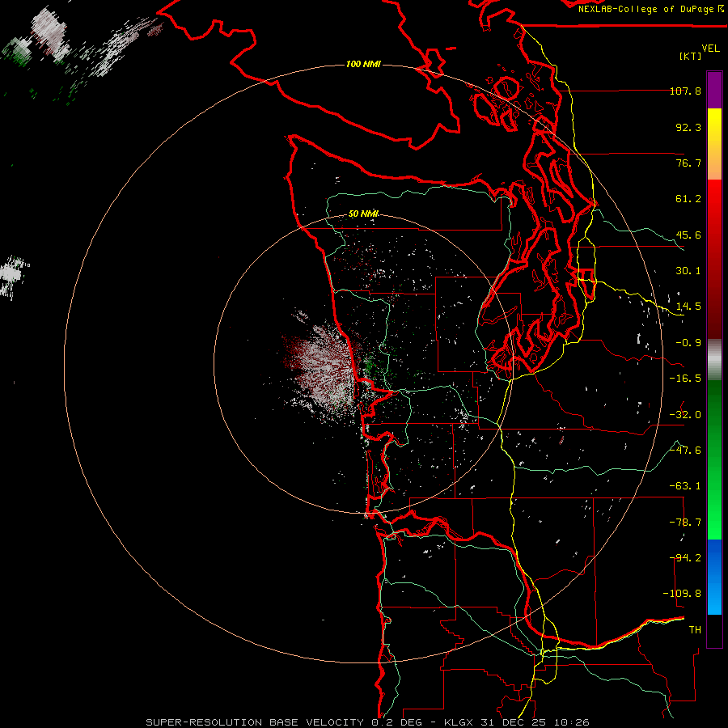This screenshot has width=728, height=728.
Task: Select the -32.0 velocity scale value
Action: coord(685,415)
